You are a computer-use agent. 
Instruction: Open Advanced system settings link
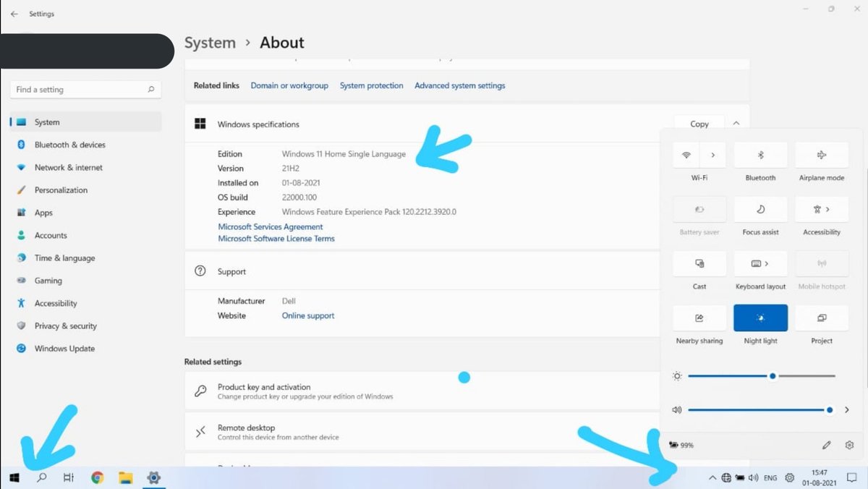pyautogui.click(x=460, y=85)
